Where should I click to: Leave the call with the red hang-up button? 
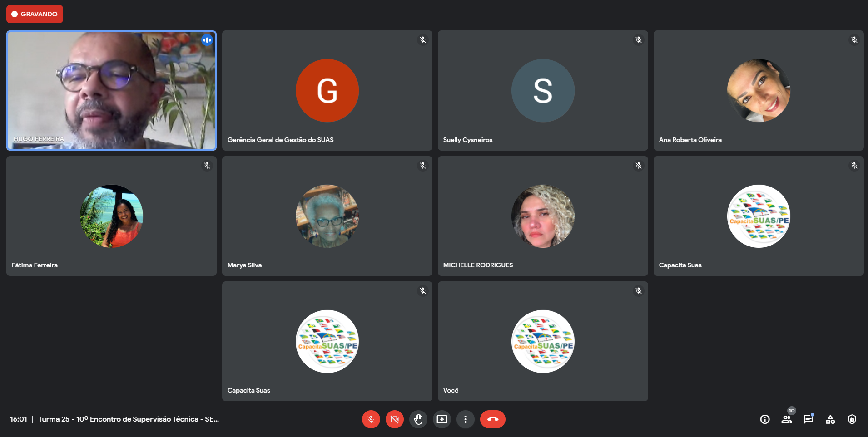pos(492,419)
